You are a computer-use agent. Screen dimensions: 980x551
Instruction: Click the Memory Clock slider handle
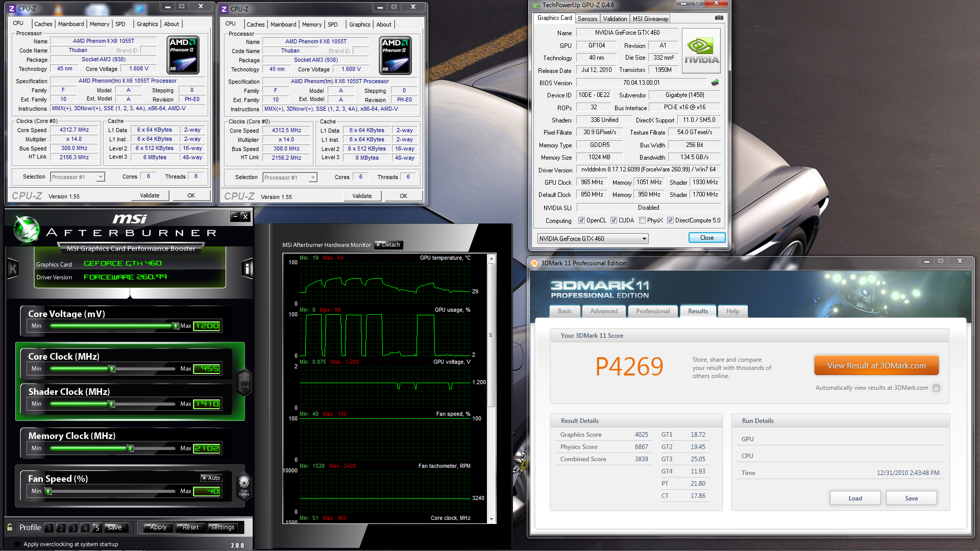130,448
